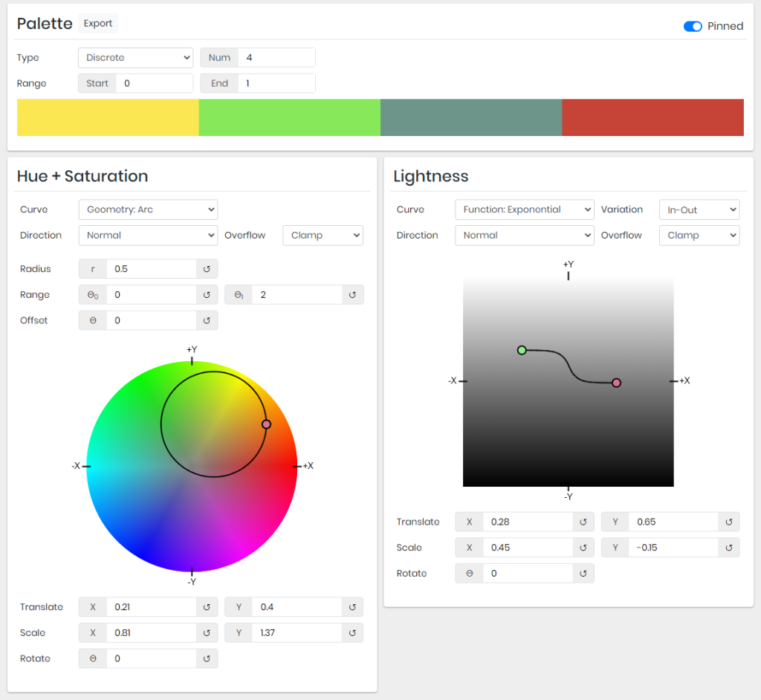Screen dimensions: 761x700
Task: Reset Hue Scale Y value
Action: pos(352,633)
